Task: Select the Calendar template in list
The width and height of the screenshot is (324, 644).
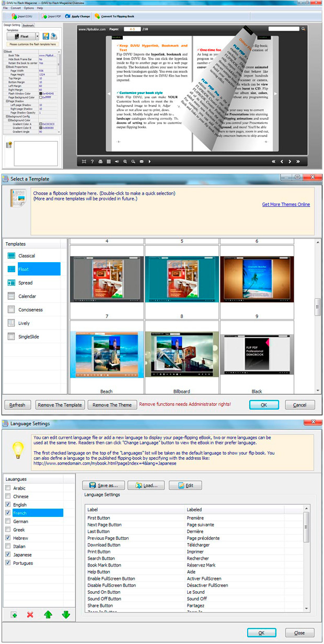Action: [33, 296]
